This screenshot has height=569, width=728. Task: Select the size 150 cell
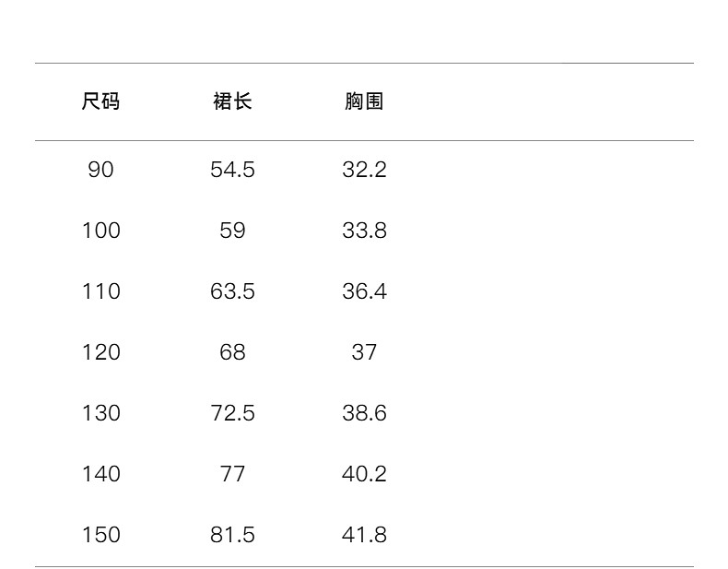(x=100, y=535)
